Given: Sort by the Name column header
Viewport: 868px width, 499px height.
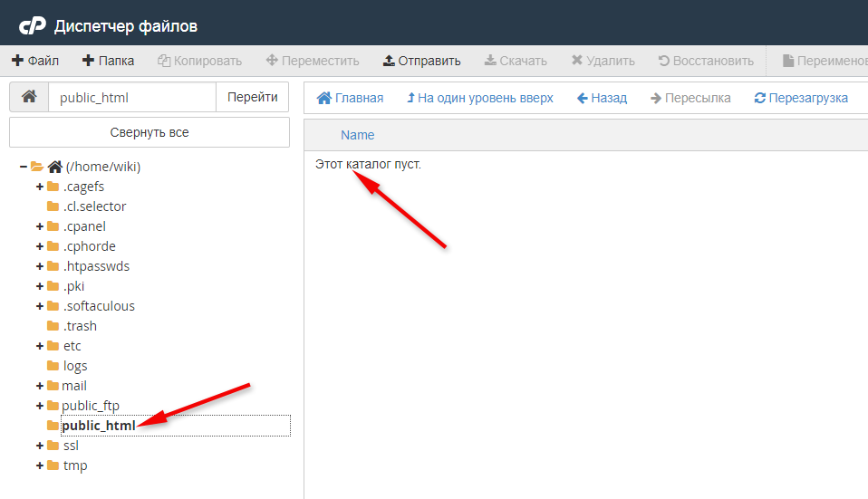Looking at the screenshot, I should coord(357,135).
